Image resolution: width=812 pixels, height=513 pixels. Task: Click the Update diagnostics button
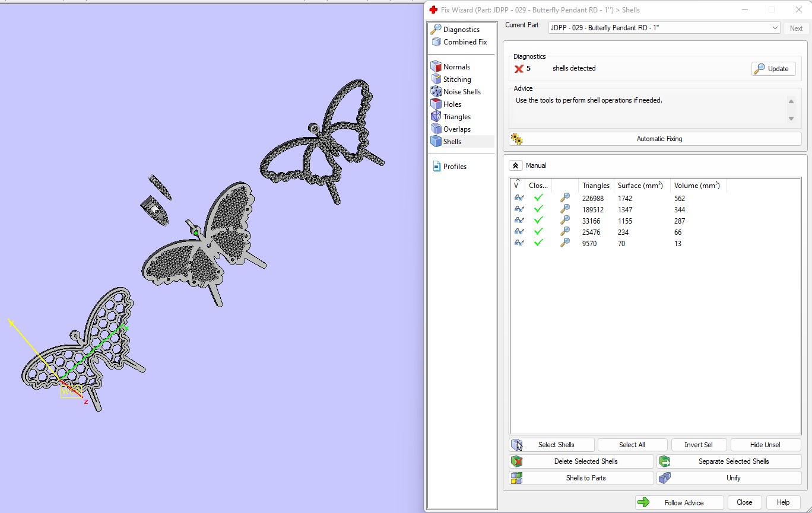(773, 69)
